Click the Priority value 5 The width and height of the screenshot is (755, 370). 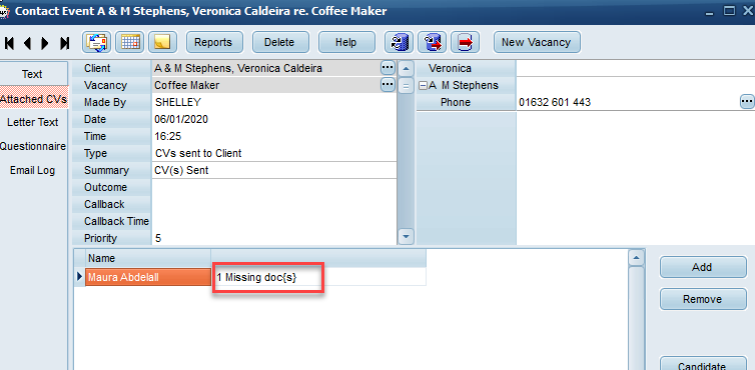[x=274, y=238]
